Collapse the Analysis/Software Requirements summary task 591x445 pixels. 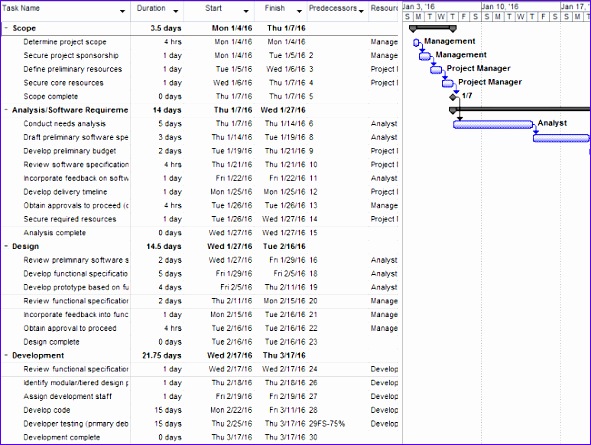6,110
